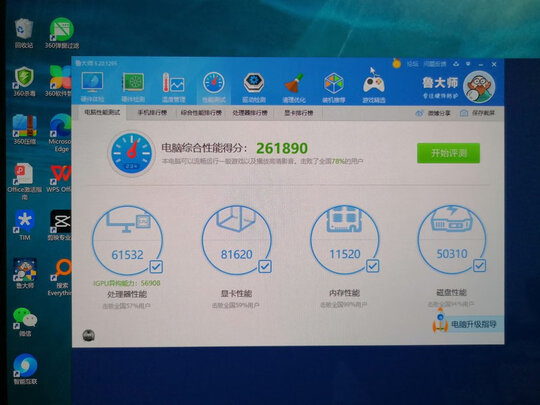Open the 硬件体检 hardware checkup monitor icon

point(92,83)
